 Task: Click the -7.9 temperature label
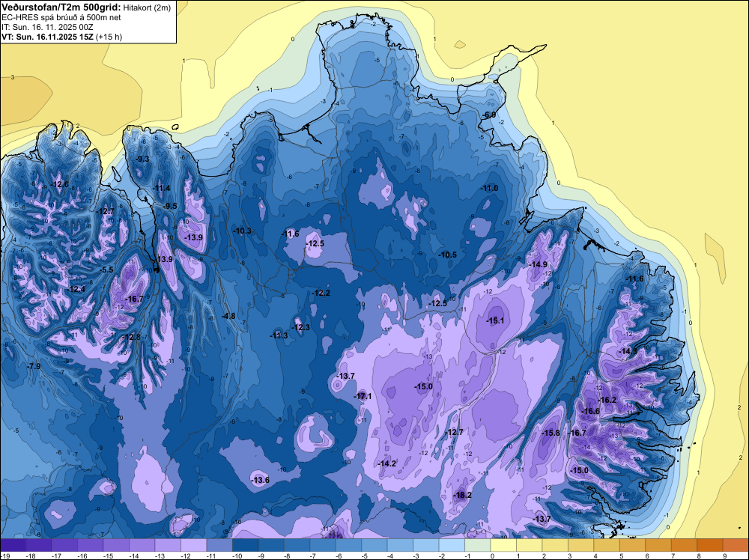33,366
